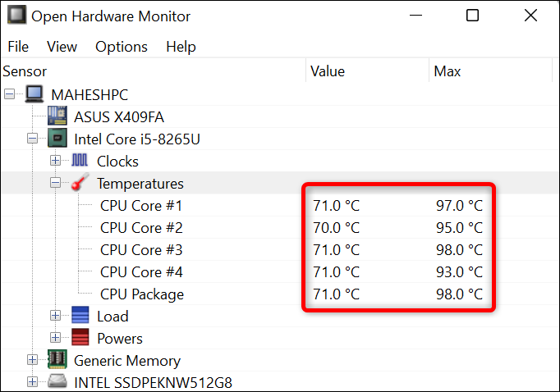Collapse the Temperatures node
560x392 pixels.
(56, 184)
